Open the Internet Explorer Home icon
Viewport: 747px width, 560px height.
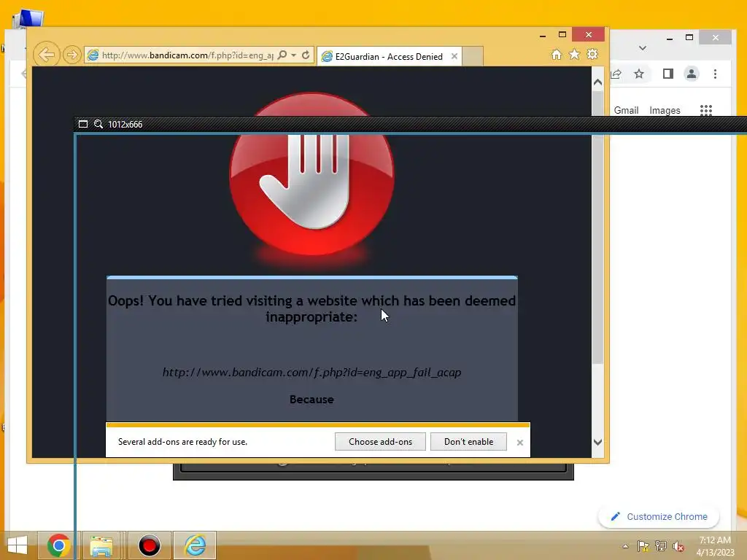pyautogui.click(x=556, y=54)
